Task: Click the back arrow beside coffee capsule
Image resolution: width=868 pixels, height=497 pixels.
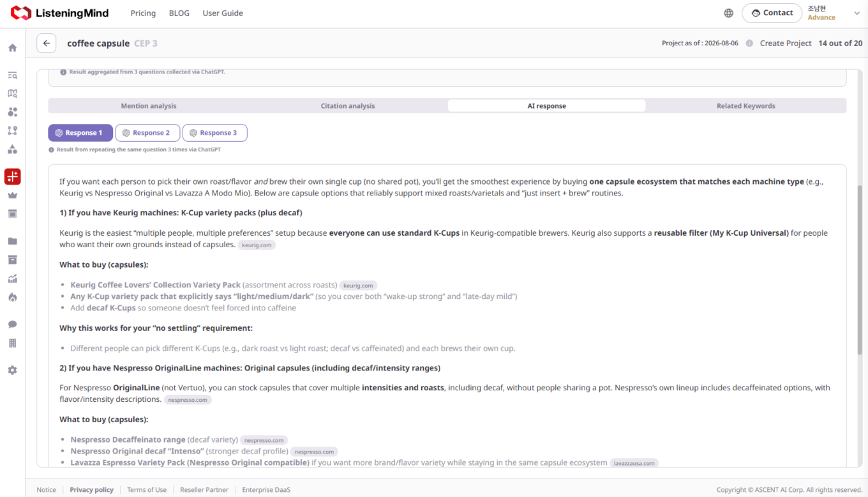Action: tap(46, 43)
